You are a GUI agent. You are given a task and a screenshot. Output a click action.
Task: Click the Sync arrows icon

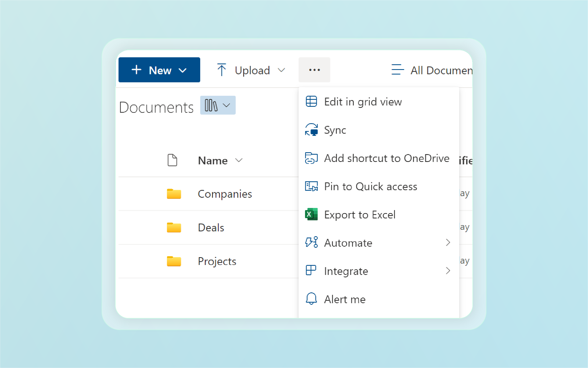point(311,130)
